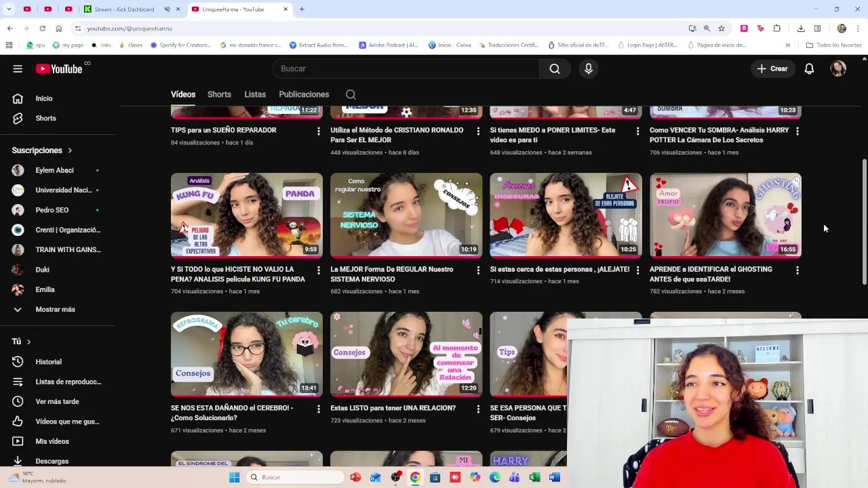
Task: Open options for GHOSTING video
Action: [797, 270]
